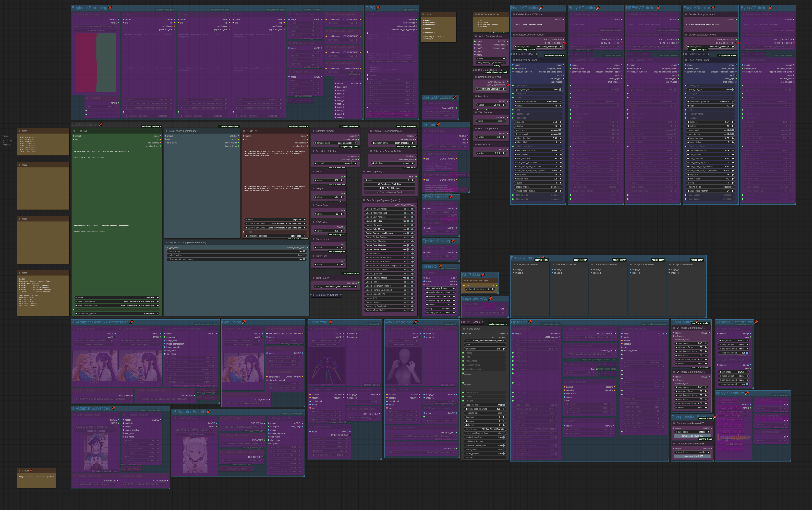Click the pin icon on the Upscaler group title

[x=530, y=322]
